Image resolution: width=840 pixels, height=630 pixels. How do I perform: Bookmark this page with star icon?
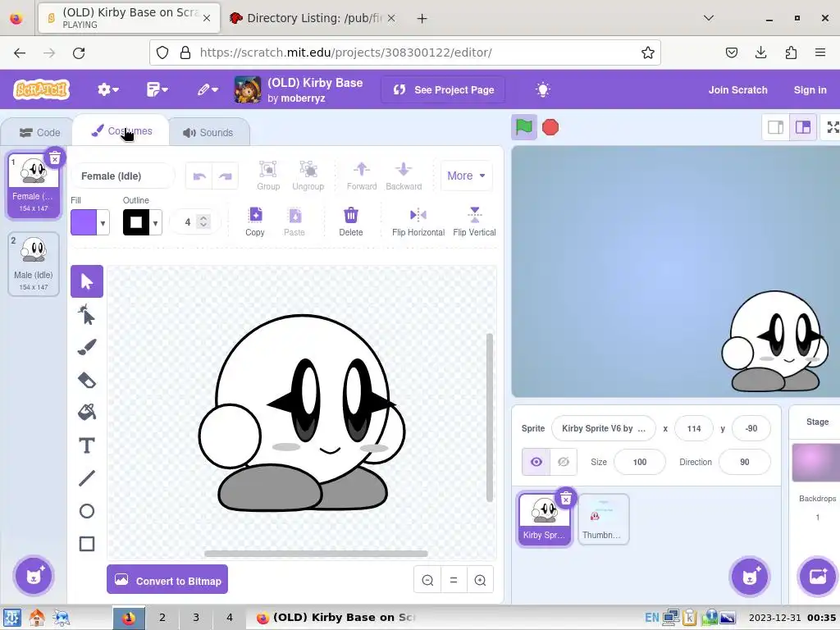(648, 52)
